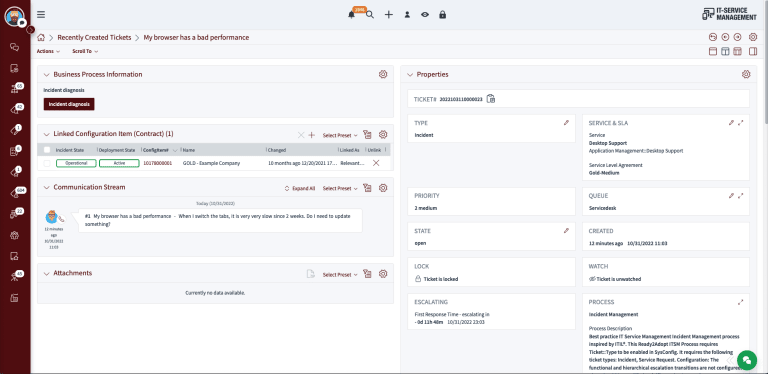Image resolution: width=768 pixels, height=374 pixels.
Task: Expand the Process card arrows
Action: [x=741, y=302]
